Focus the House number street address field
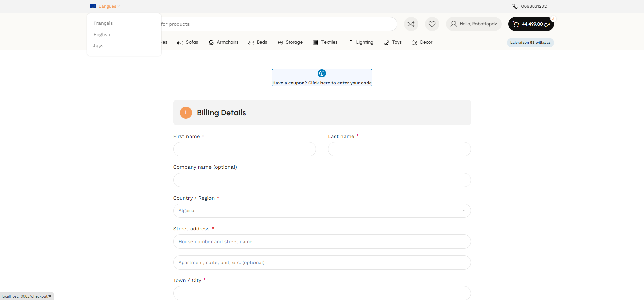This screenshot has width=644, height=300. click(x=321, y=241)
